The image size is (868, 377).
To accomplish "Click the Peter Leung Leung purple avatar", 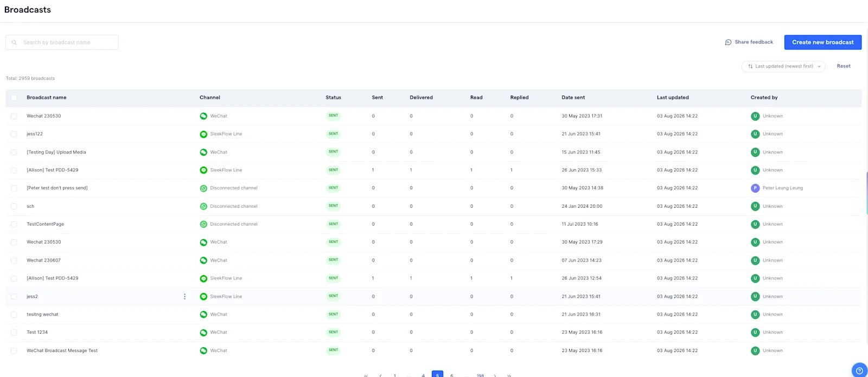I will [x=755, y=188].
